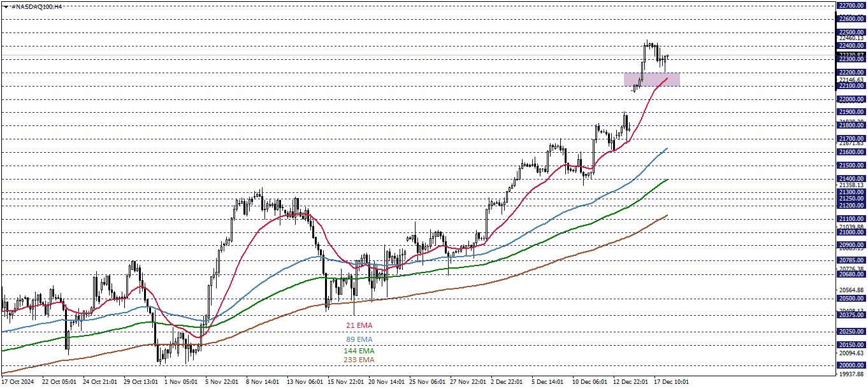
Task: Select the 21400.00 price level label
Action: click(x=851, y=179)
